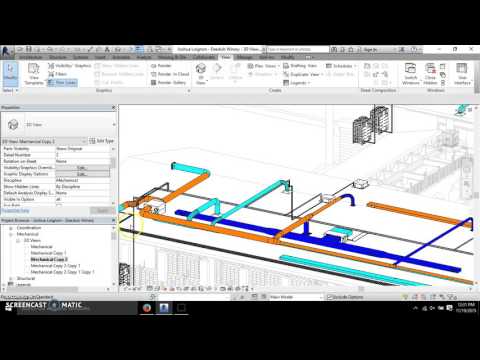Viewport: 480px width, 360px height.
Task: Choose Render in Cloud
Action: 170,74
